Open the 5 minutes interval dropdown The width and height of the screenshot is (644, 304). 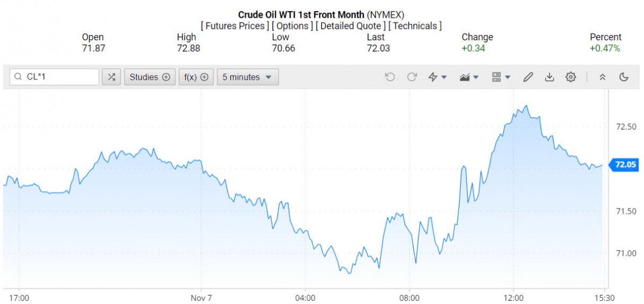point(247,77)
